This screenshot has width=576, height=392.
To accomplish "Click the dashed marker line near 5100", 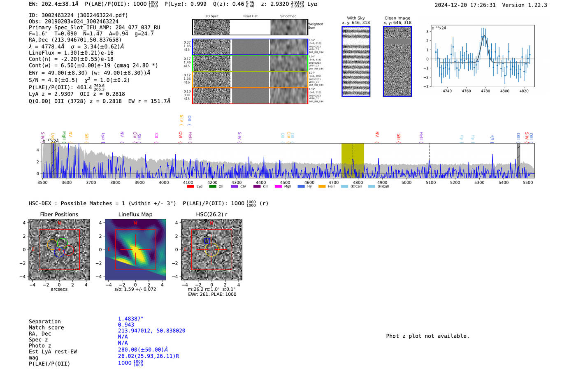I will [430, 160].
